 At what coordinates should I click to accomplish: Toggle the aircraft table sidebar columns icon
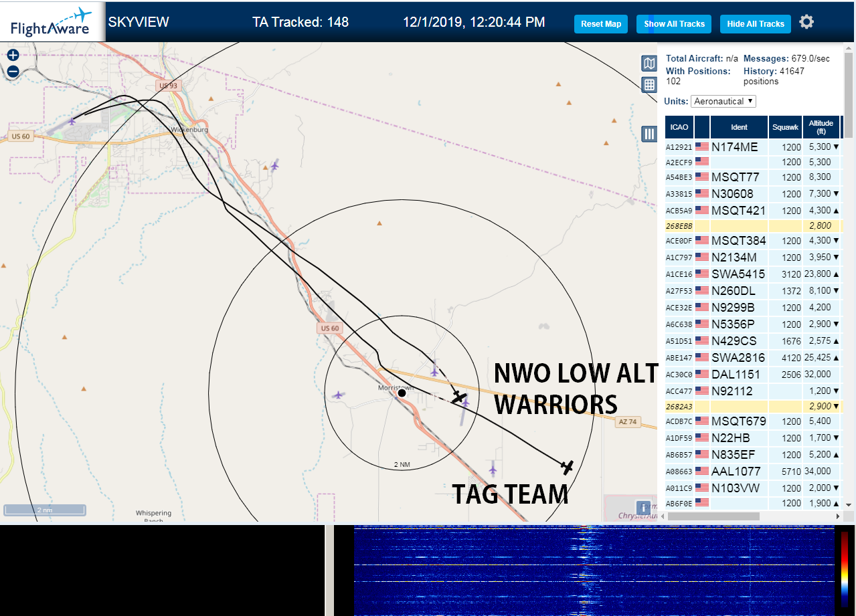click(x=649, y=134)
